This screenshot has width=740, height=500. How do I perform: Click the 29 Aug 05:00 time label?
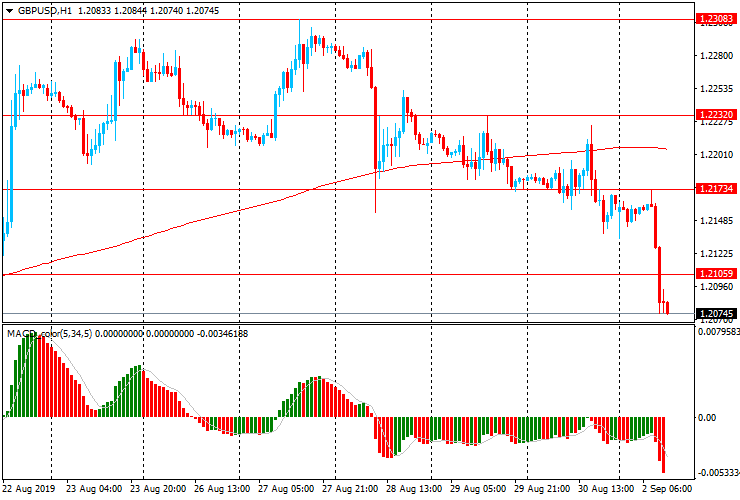click(x=478, y=489)
